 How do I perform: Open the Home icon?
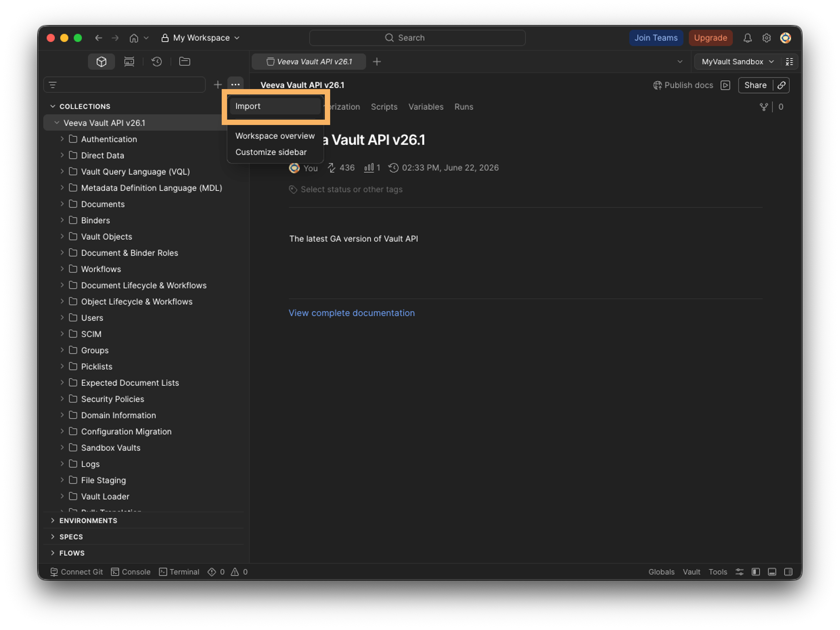coord(134,38)
